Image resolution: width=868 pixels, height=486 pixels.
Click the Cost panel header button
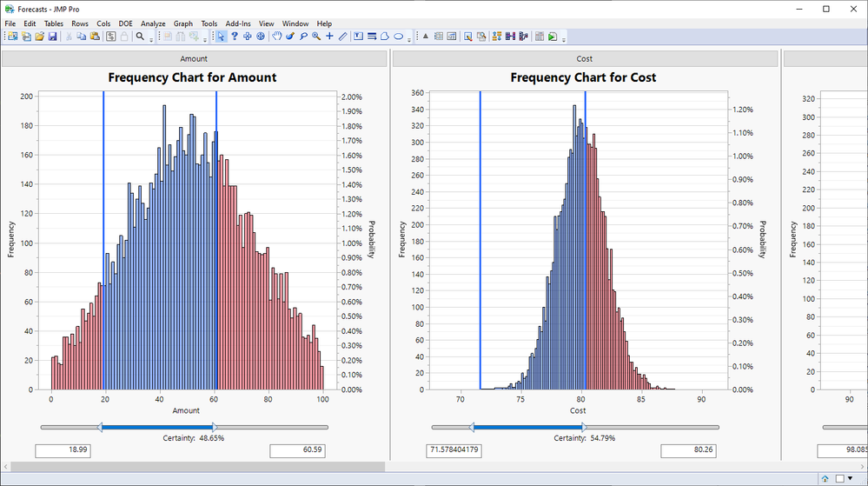pyautogui.click(x=585, y=58)
